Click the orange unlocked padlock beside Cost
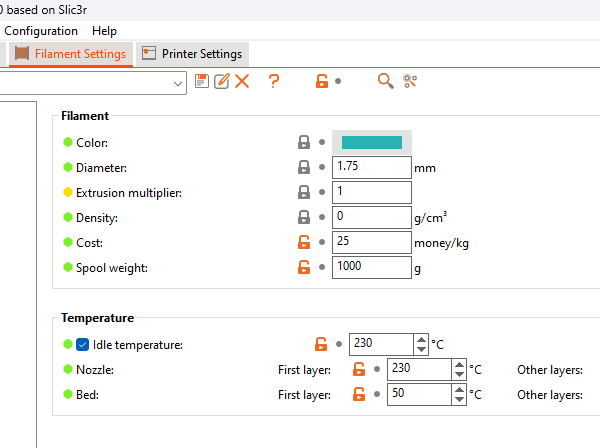Screen dimensions: 600x448 (x=304, y=242)
